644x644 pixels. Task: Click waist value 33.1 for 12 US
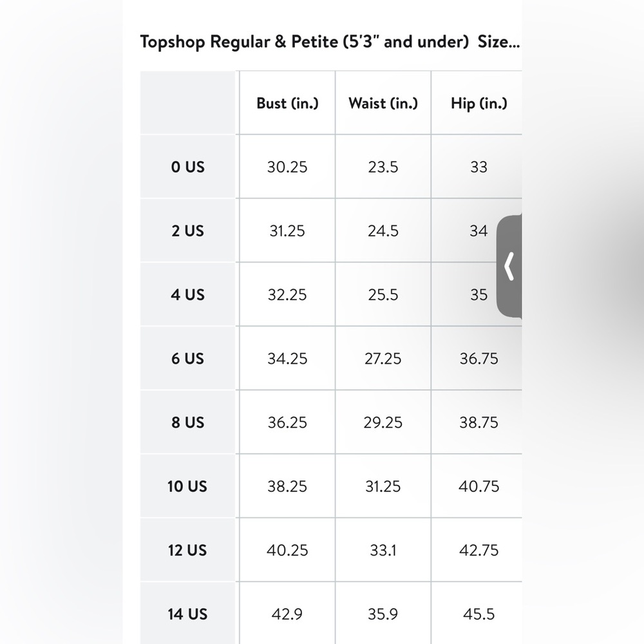(383, 550)
